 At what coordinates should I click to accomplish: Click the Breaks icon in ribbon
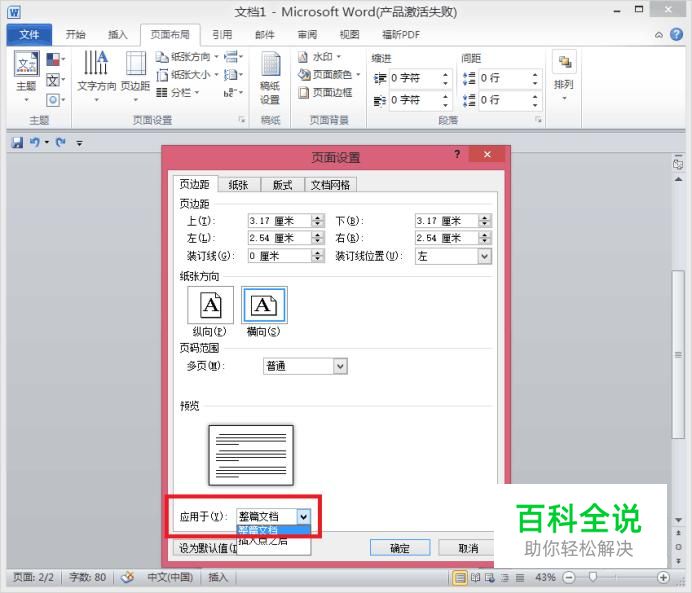click(233, 57)
